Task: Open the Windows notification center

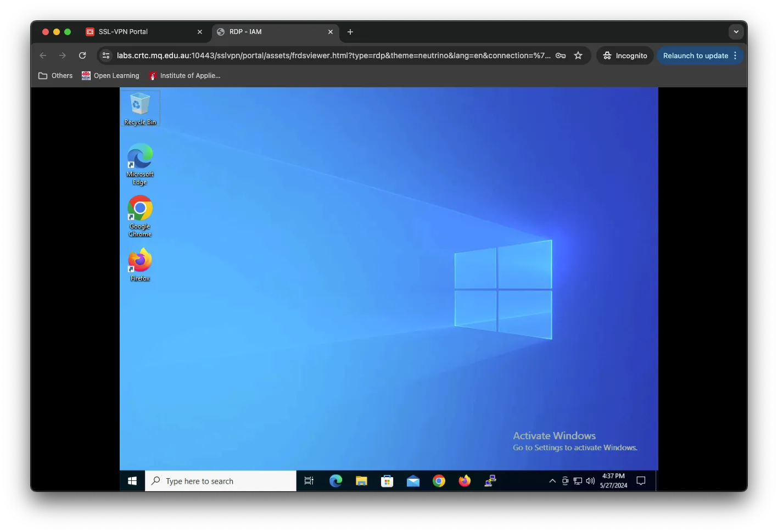Action: (641, 481)
